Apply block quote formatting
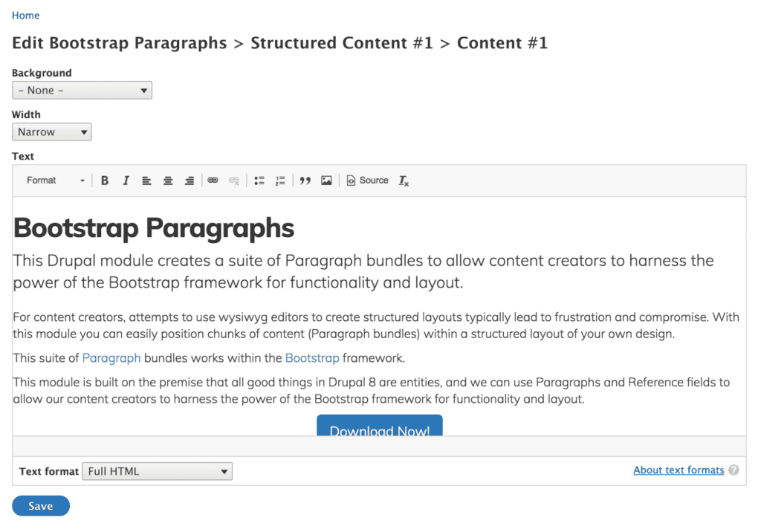The height and width of the screenshot is (532, 761). (x=305, y=181)
